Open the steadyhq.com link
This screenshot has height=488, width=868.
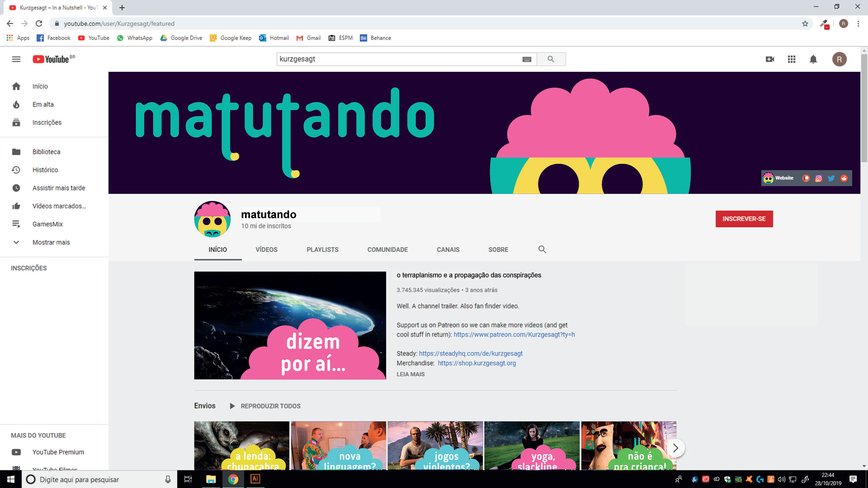coord(471,353)
